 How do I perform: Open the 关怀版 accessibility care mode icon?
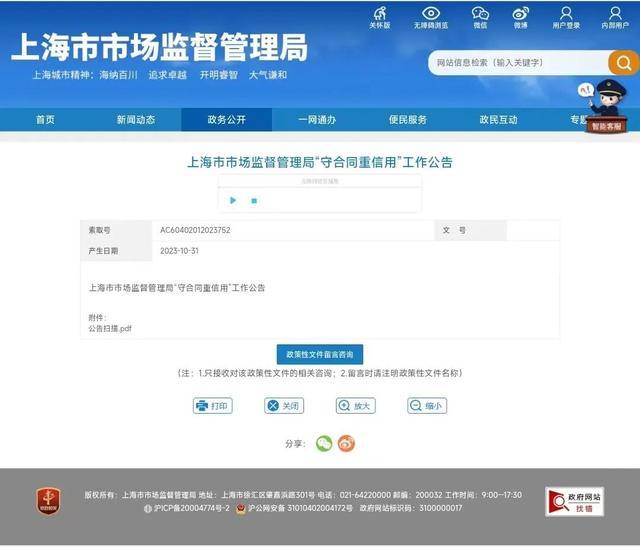(380, 15)
